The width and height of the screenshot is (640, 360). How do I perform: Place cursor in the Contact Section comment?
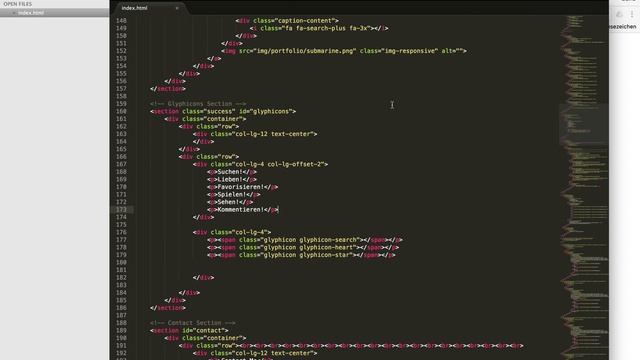coord(193,323)
